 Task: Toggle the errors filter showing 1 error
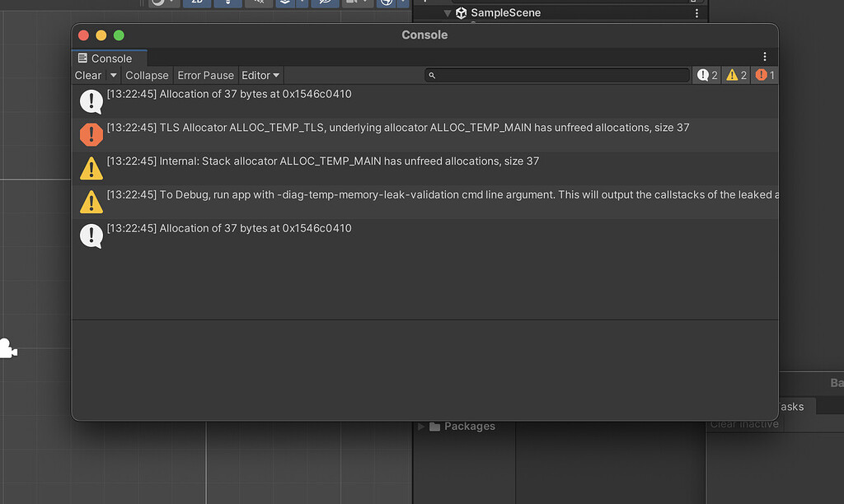pyautogui.click(x=764, y=75)
